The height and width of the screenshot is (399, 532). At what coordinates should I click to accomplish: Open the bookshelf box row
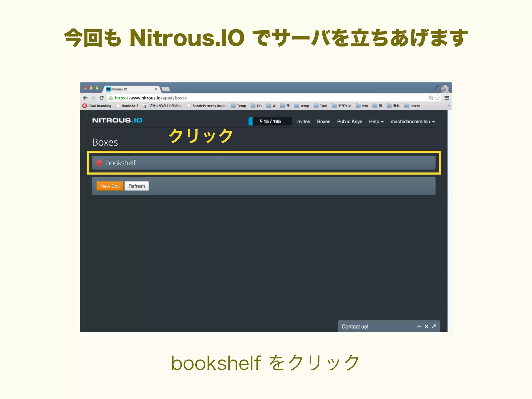tap(264, 163)
